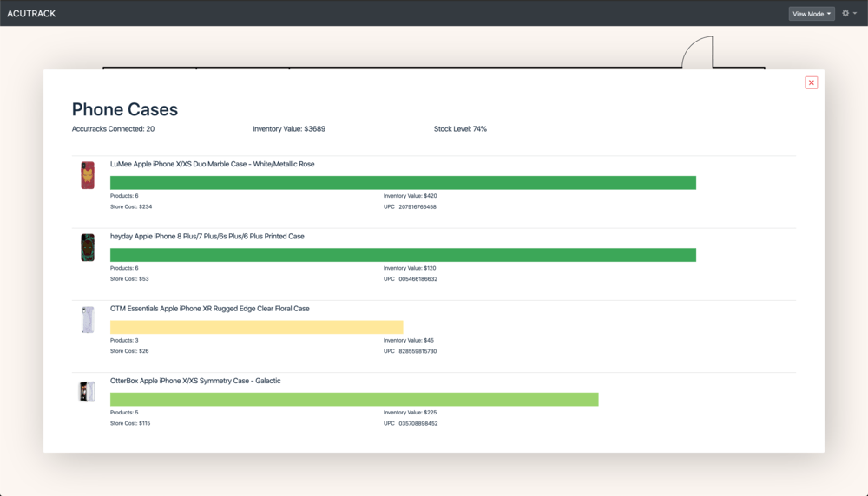This screenshot has width=868, height=496.
Task: Open the OTM Essentials clear floral case thumbnail
Action: coord(88,320)
